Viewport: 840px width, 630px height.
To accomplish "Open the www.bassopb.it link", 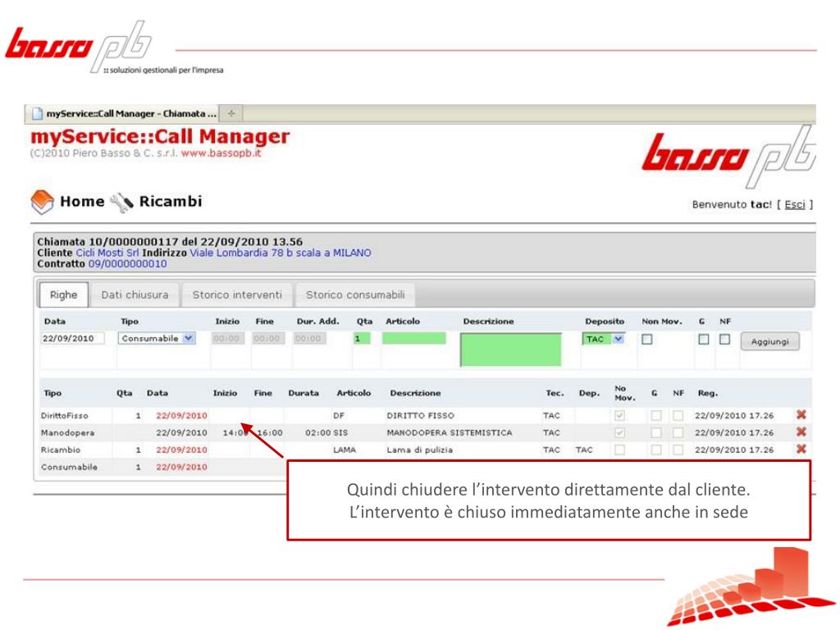I will tap(221, 153).
